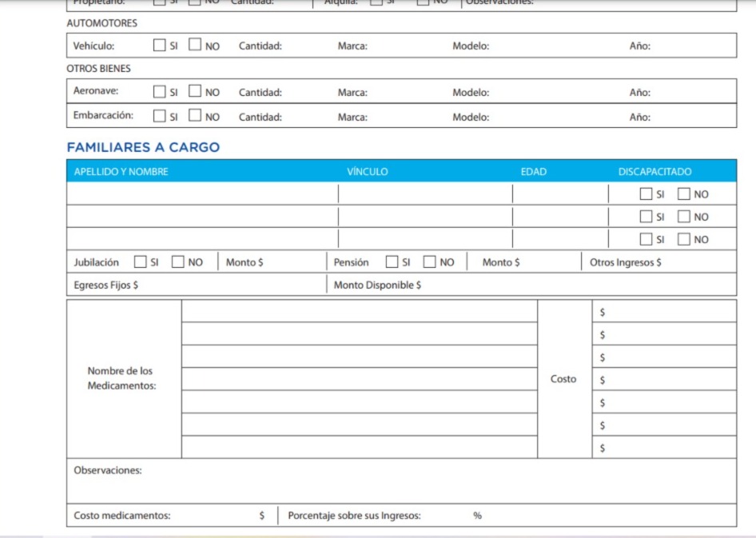Screen dimensions: 756x538
Task: Check Discapacitado NO in second family row
Action: (x=684, y=217)
